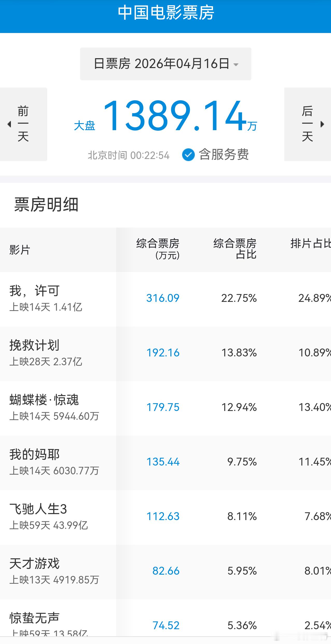Open the daily box office date dropdown

[165, 64]
